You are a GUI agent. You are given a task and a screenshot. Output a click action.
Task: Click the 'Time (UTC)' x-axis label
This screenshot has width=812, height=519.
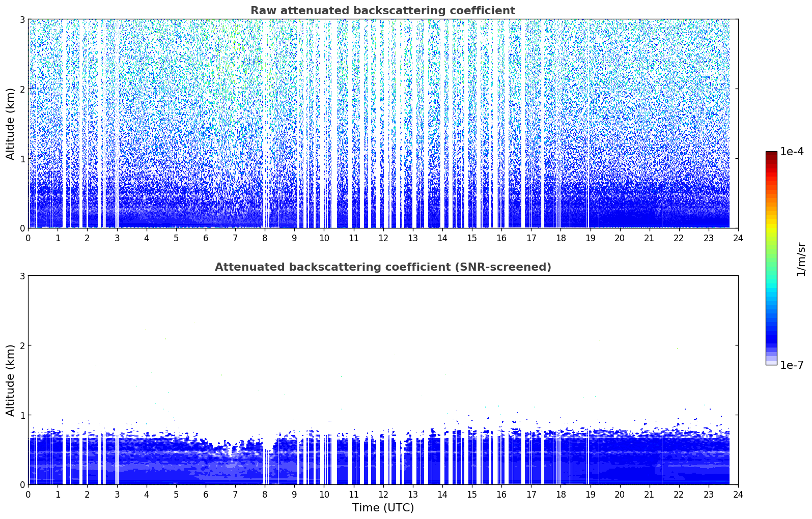click(383, 507)
